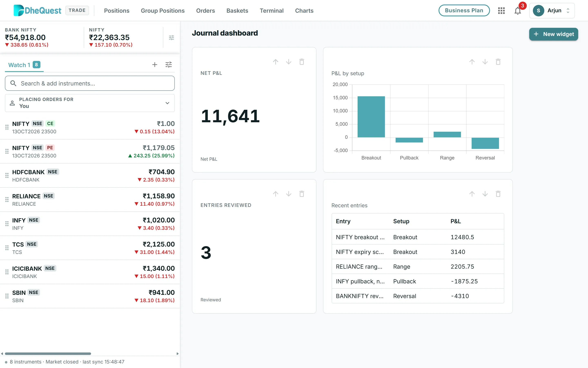Grab the drag handle for HDFCBANK row
Screen dimensions: 588x368
point(7,175)
